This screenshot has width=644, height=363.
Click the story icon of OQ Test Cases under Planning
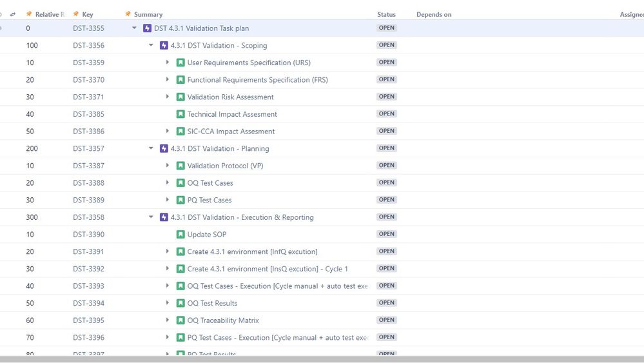tap(181, 182)
